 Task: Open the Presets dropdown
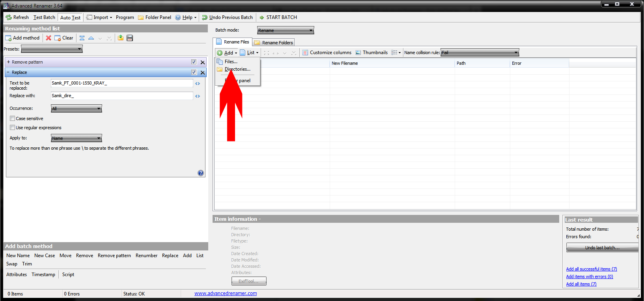[x=52, y=49]
